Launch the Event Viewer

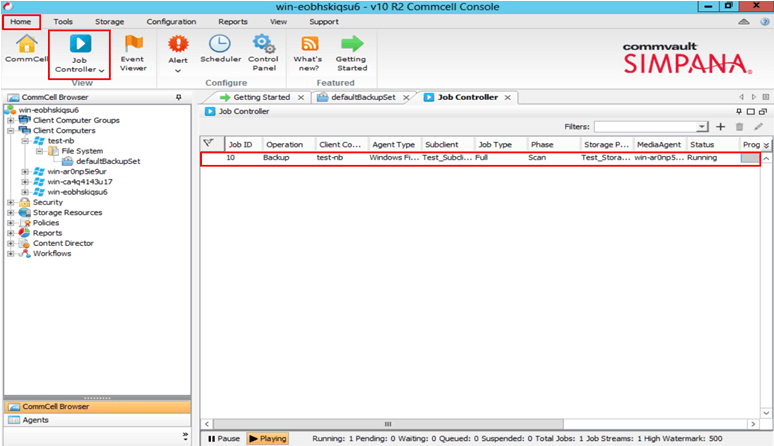(x=133, y=52)
